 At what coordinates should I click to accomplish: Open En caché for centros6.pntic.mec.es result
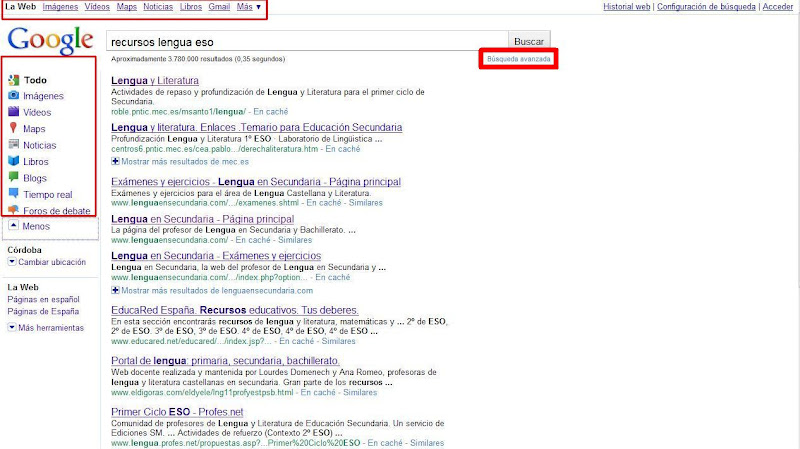(x=343, y=149)
